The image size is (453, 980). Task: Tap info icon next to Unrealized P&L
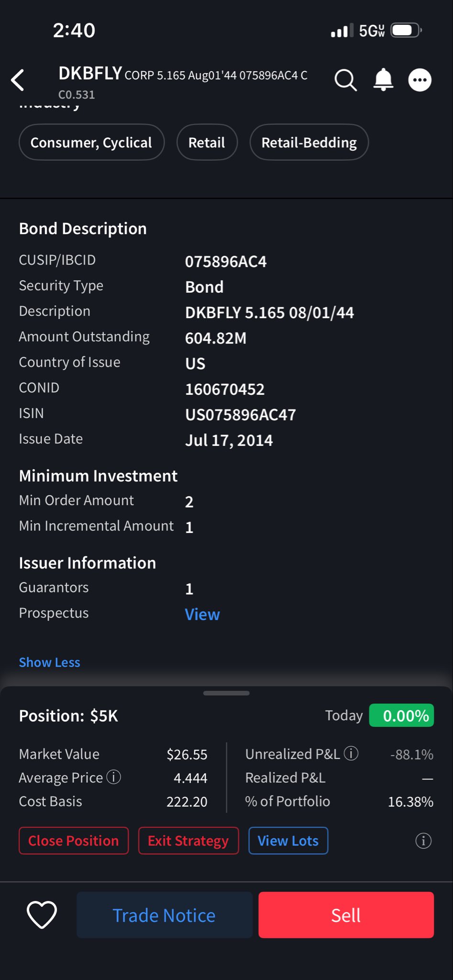coord(351,753)
